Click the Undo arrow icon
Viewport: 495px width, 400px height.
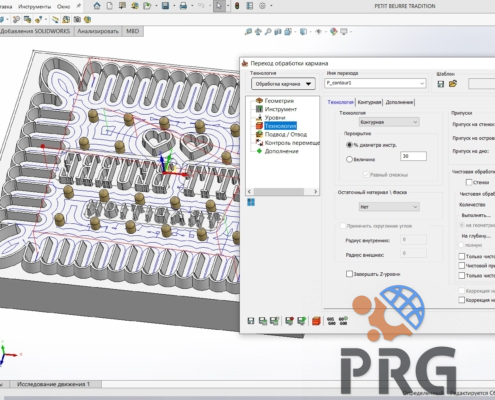pyautogui.click(x=201, y=6)
